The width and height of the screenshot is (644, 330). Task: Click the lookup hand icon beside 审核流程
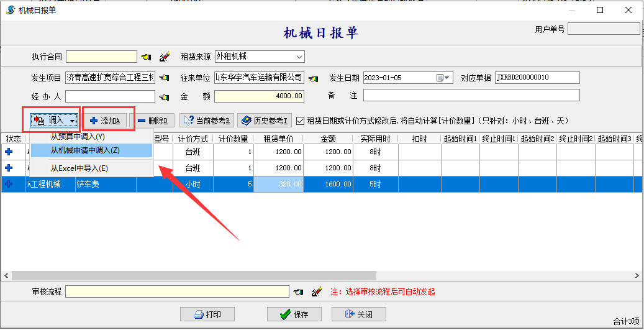tap(298, 291)
